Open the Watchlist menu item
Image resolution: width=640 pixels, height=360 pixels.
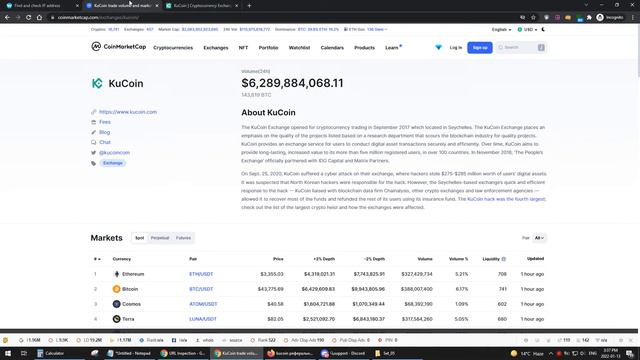[x=299, y=48]
